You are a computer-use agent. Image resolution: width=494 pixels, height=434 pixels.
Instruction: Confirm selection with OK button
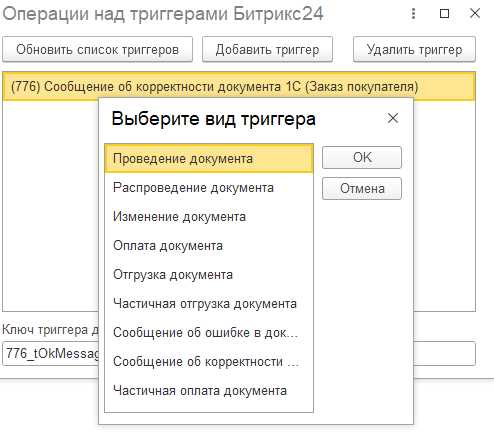tap(362, 157)
